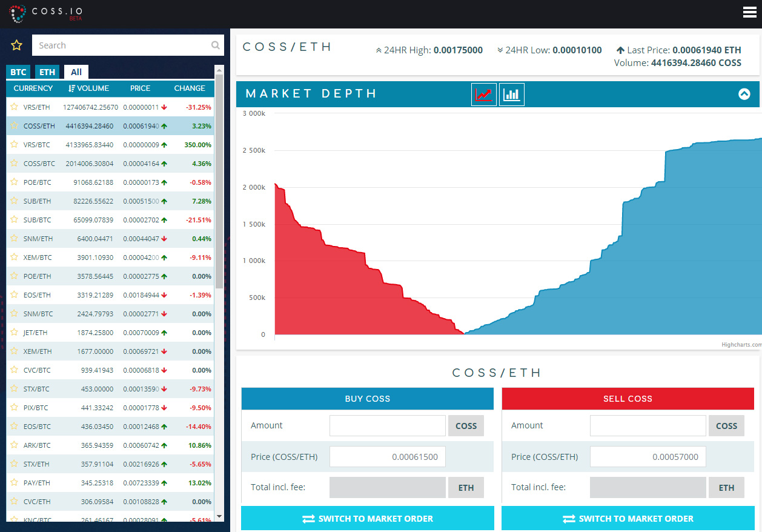
Task: Switch Buy COSS to market order
Action: (x=368, y=519)
